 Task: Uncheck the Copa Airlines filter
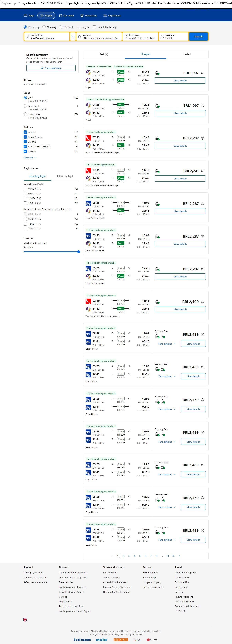[x=25, y=137]
